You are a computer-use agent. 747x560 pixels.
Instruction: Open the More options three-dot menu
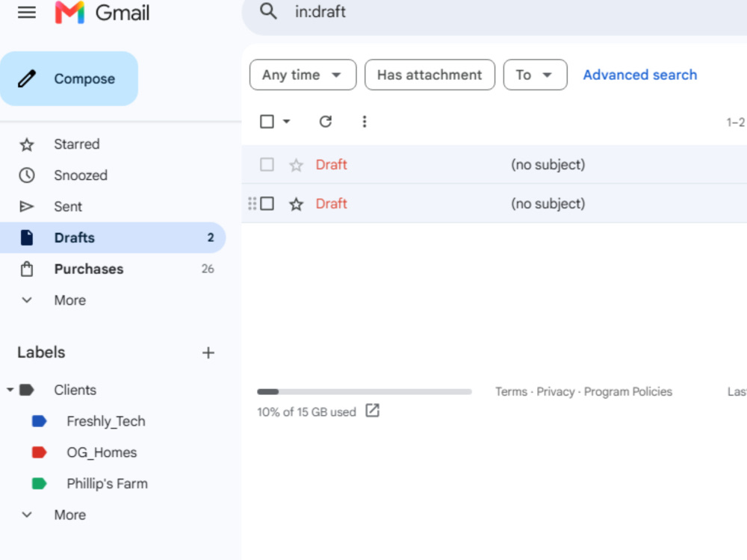point(365,122)
